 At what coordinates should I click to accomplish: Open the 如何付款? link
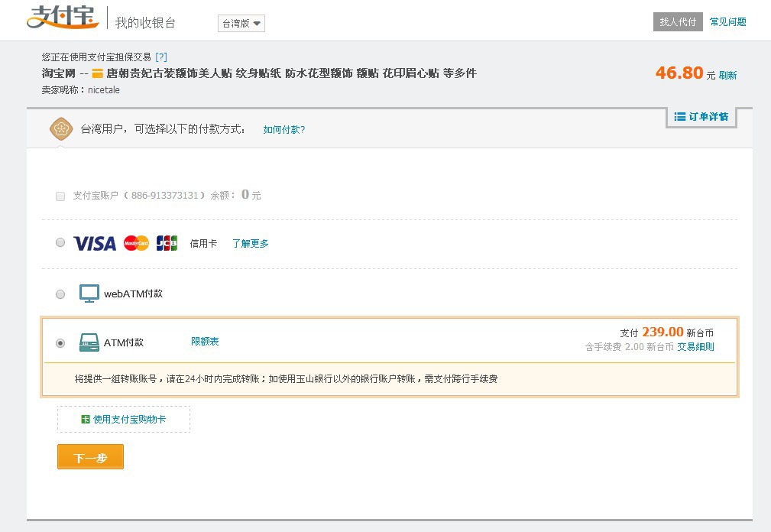283,129
